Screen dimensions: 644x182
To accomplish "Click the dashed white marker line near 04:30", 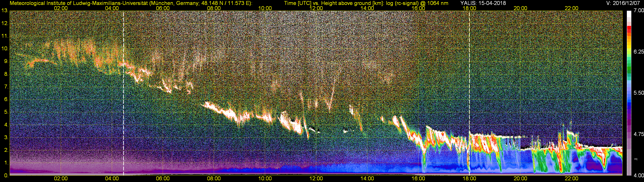I will (123, 93).
